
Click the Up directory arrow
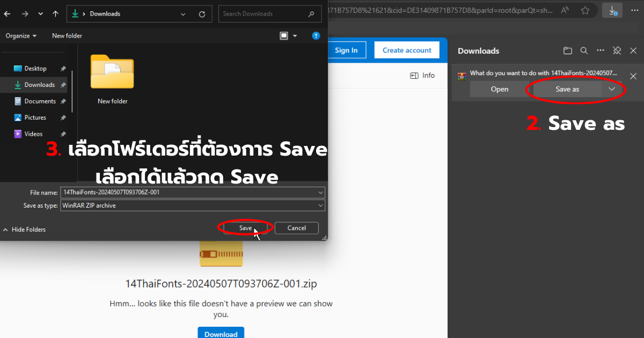coord(55,14)
